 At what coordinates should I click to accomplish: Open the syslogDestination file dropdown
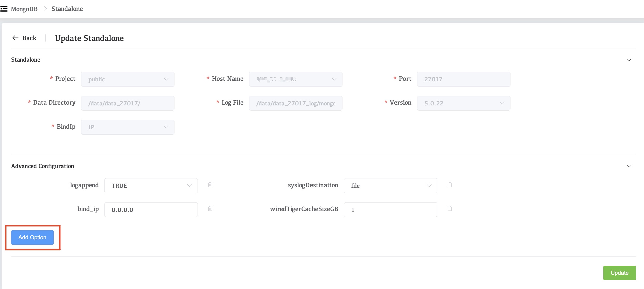pos(391,186)
